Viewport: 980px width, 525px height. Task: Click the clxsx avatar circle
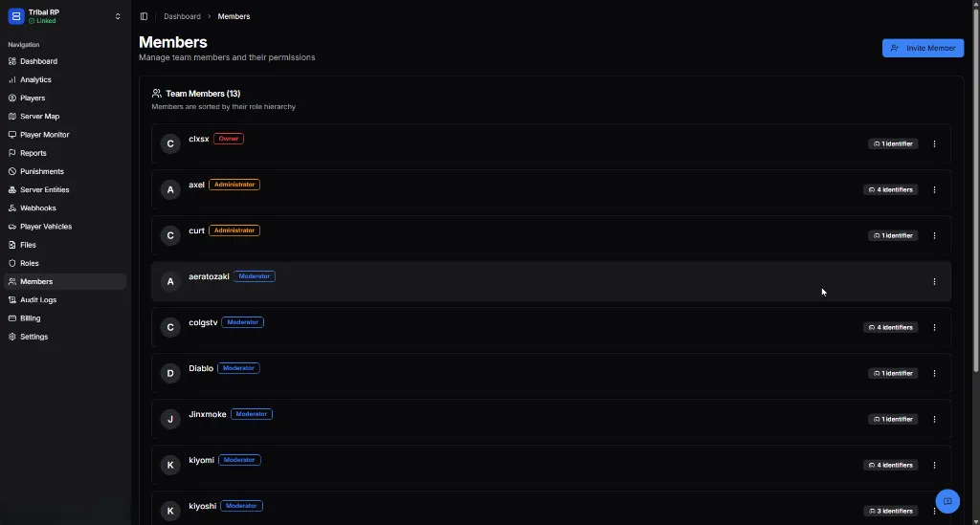(x=170, y=143)
